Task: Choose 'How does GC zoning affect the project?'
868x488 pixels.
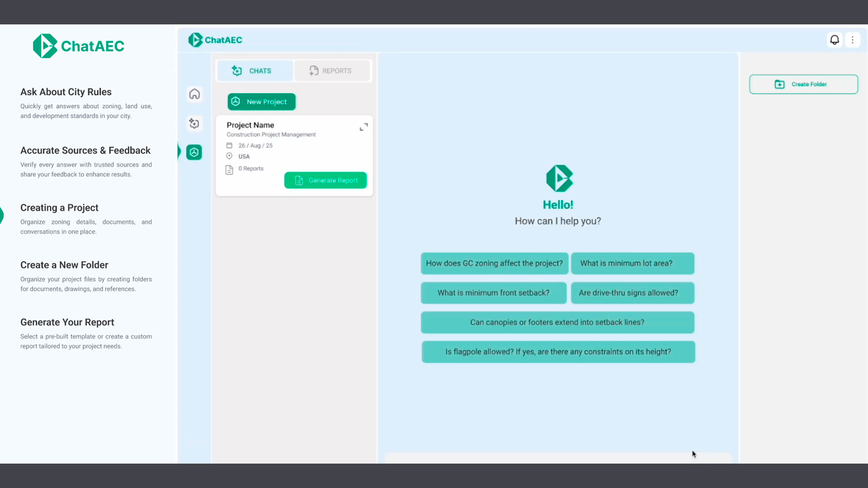Action: (x=494, y=263)
